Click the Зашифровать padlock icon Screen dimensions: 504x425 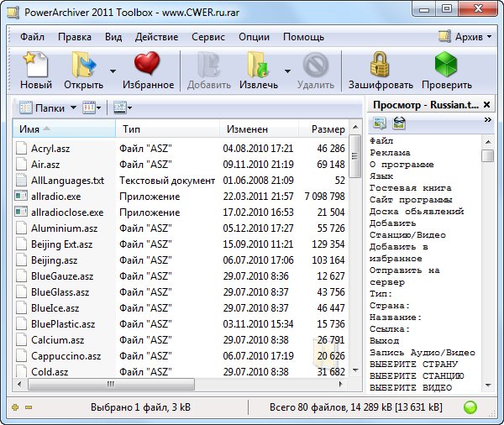pos(381,65)
